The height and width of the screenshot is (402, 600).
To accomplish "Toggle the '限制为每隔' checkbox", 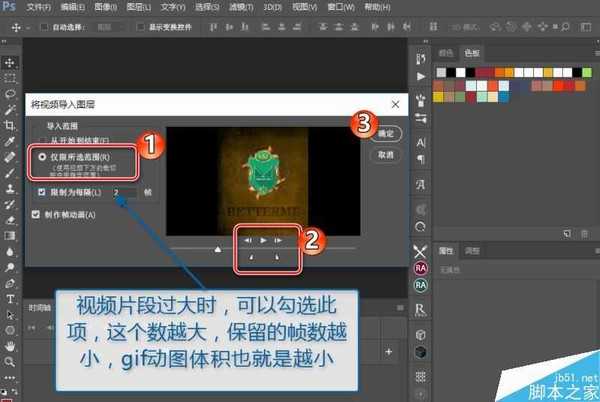I will tap(41, 191).
